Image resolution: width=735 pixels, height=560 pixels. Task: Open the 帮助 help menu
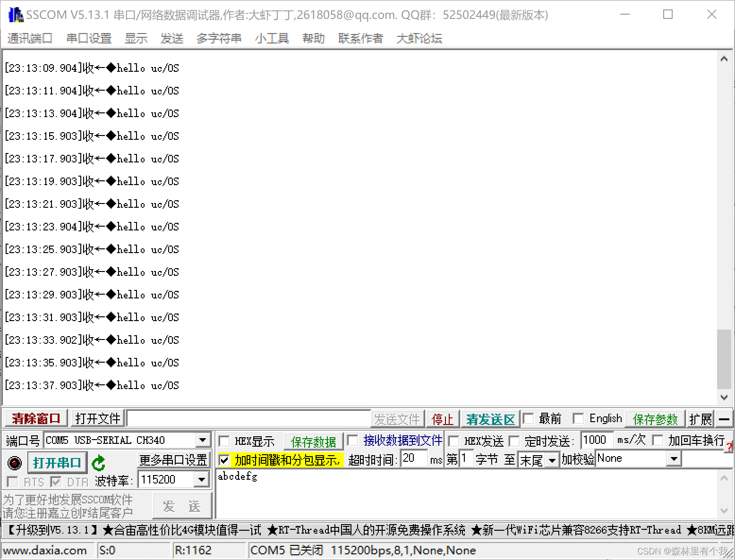313,38
